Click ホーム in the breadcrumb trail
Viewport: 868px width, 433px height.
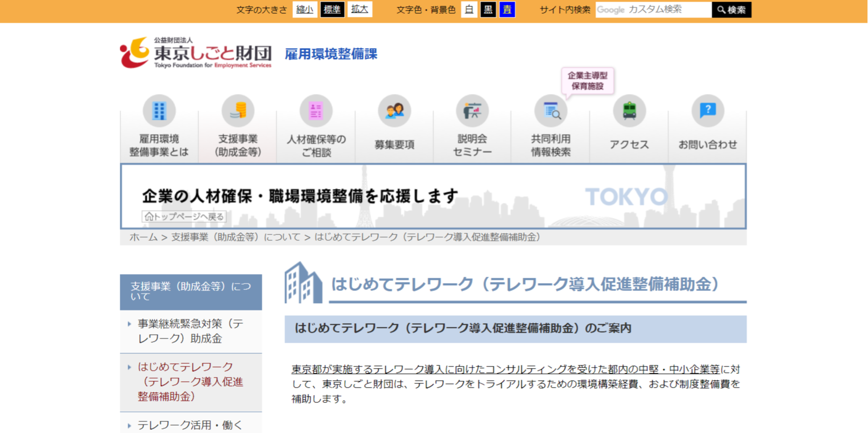[x=143, y=237]
